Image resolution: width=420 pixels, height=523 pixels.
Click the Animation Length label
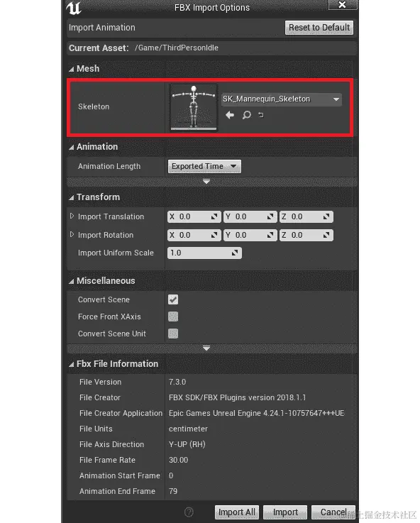coord(109,167)
